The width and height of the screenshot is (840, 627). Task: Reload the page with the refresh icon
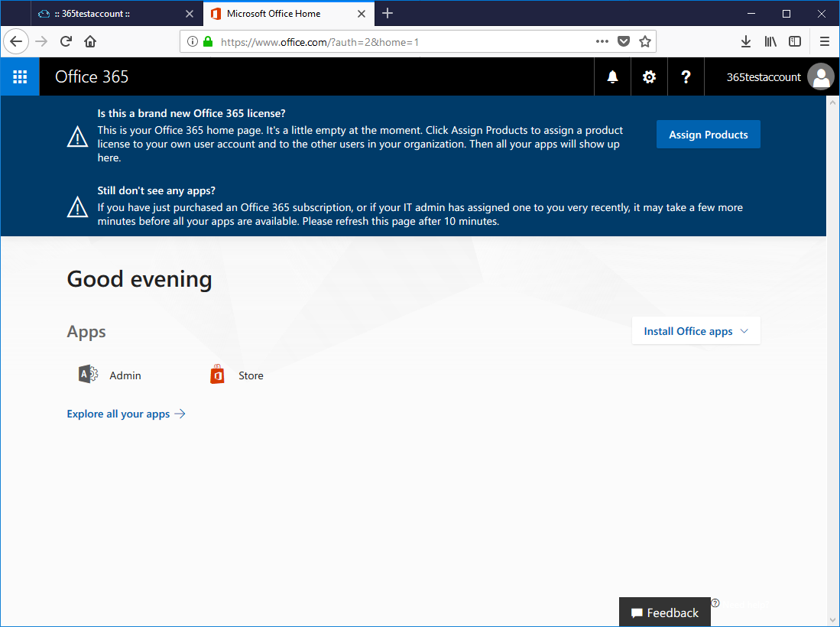tap(66, 41)
